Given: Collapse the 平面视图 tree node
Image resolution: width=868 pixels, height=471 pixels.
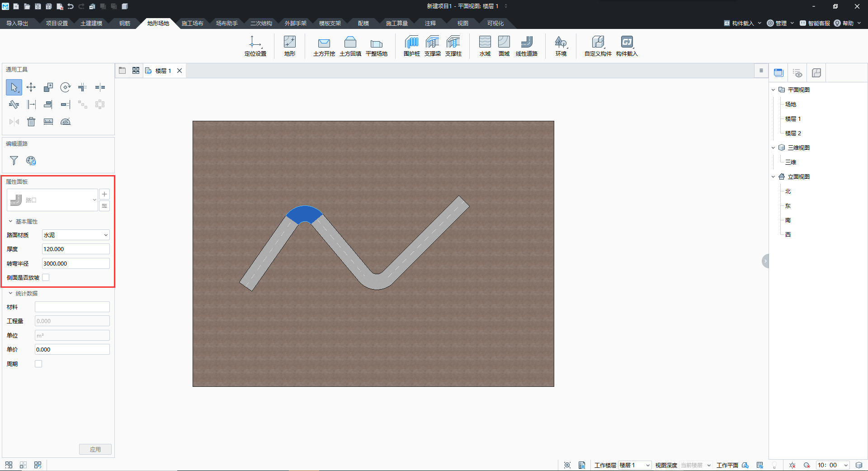Looking at the screenshot, I should 773,90.
